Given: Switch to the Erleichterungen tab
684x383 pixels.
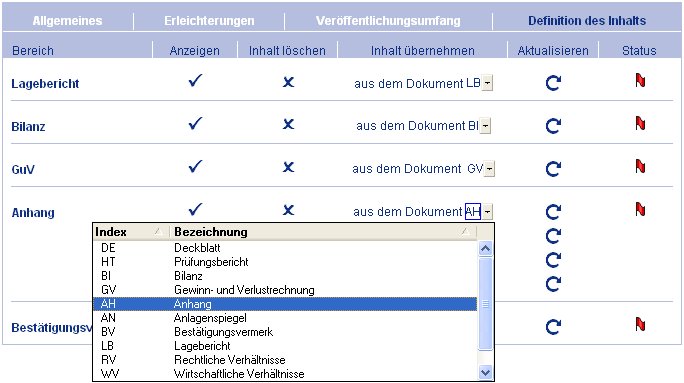Looking at the screenshot, I should [x=209, y=21].
